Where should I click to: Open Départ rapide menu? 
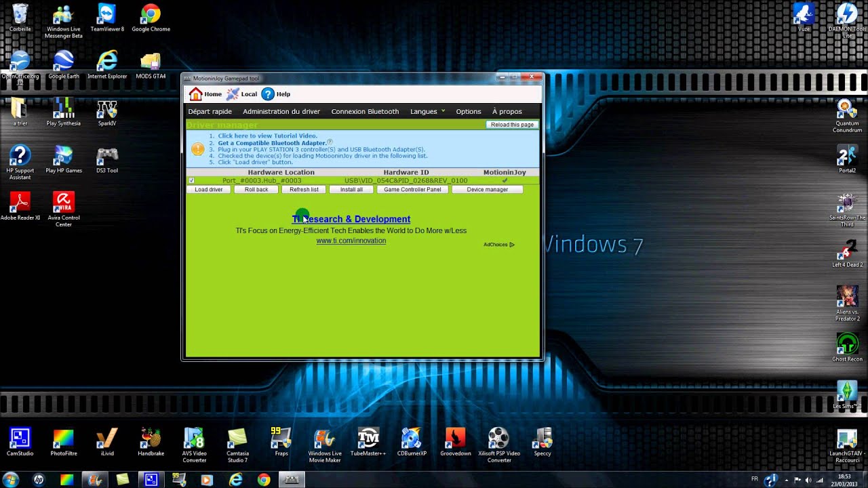(210, 111)
